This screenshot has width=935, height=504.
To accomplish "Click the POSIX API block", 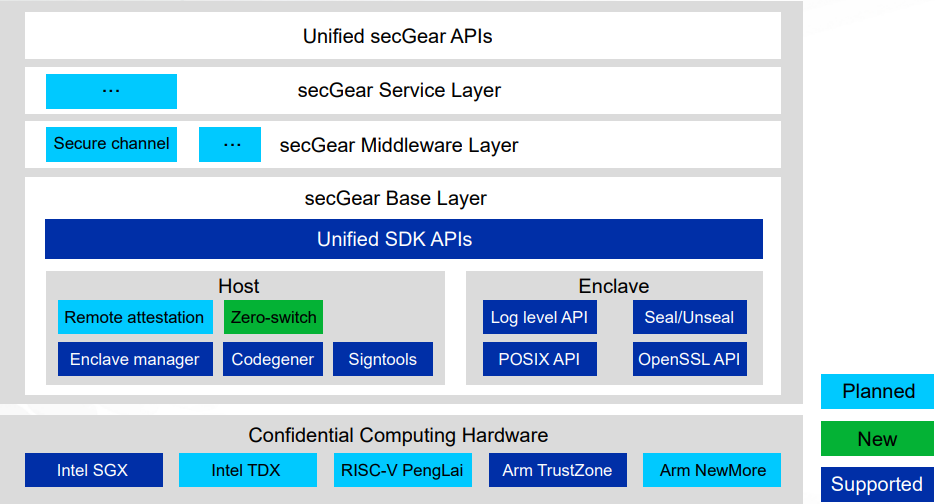I will click(x=540, y=359).
